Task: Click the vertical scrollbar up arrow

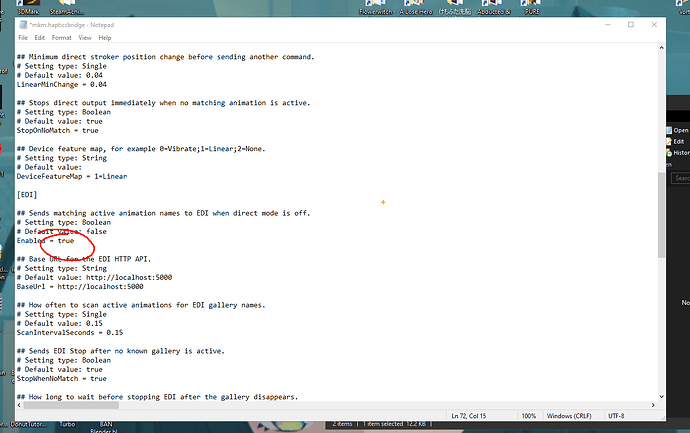Action: (x=661, y=48)
